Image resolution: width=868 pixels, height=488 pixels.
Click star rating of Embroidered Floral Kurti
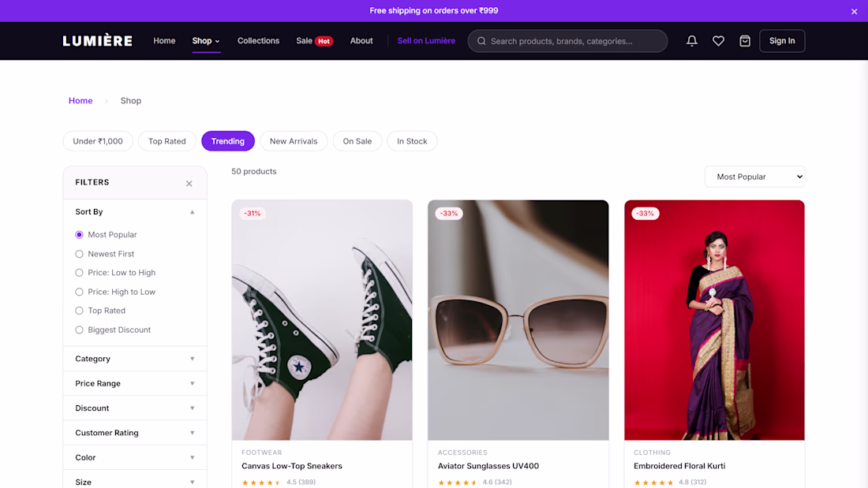[x=654, y=482]
